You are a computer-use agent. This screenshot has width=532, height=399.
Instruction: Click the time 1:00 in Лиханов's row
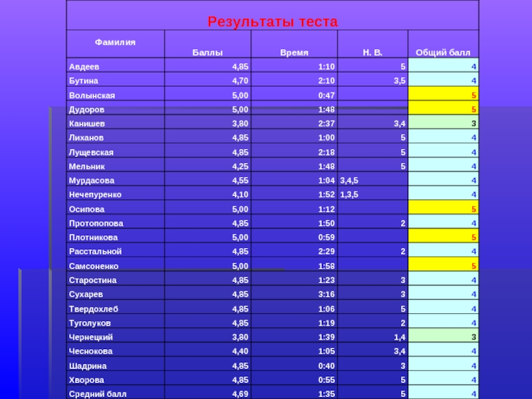[327, 138]
